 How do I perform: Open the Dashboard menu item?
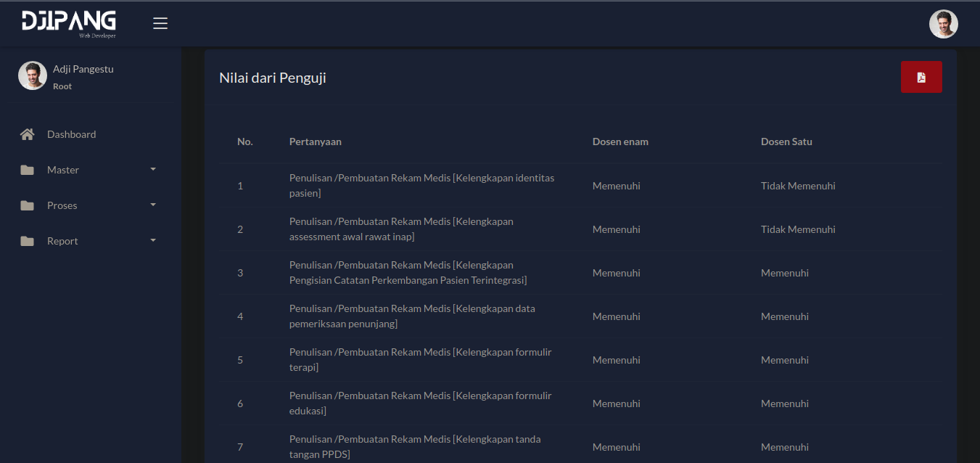[x=71, y=134]
